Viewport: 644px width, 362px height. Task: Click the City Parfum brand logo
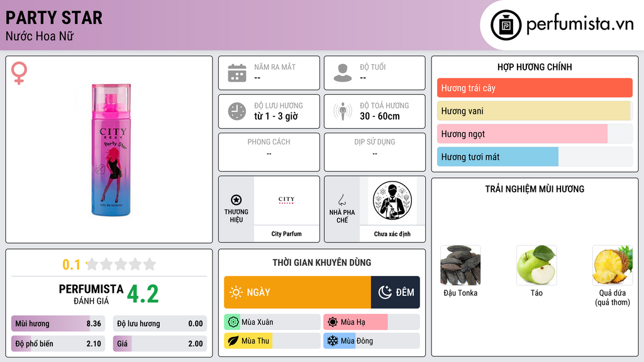286,200
